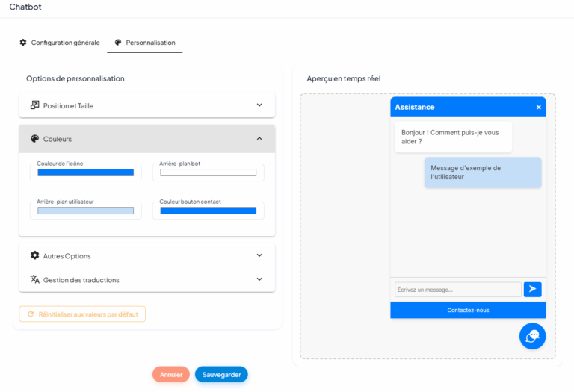Select the Personnalisation tab
Image resolution: width=574 pixels, height=392 pixels.
(x=149, y=43)
